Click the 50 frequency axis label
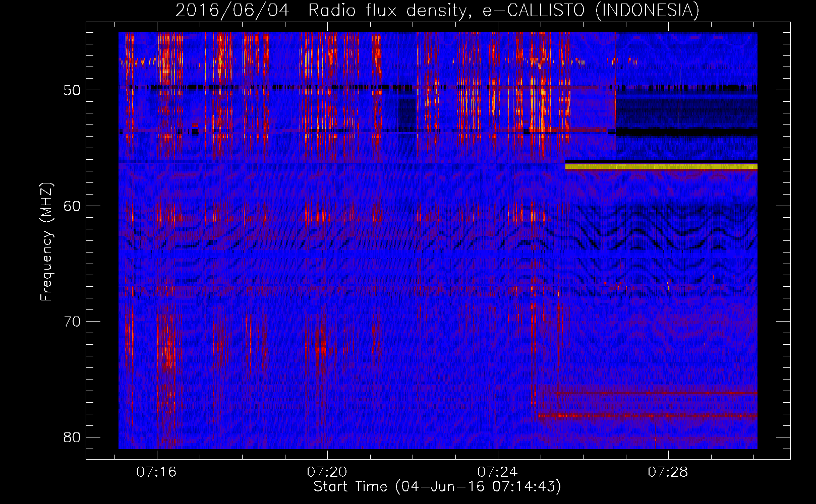The height and width of the screenshot is (504, 816). point(72,90)
